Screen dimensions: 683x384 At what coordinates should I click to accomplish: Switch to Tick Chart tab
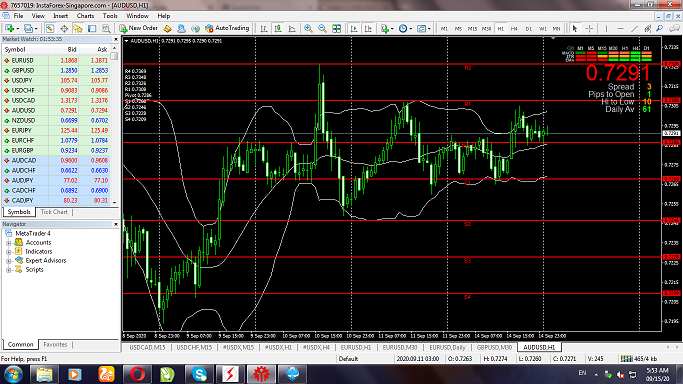tap(54, 212)
